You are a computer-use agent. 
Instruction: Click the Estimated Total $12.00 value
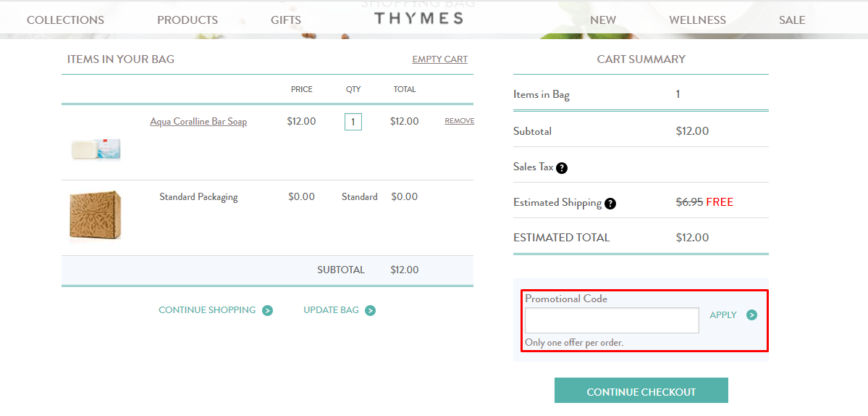click(x=693, y=238)
